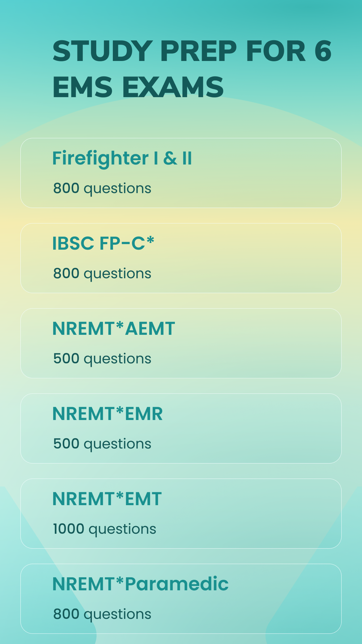This screenshot has height=644, width=362.
Task: Click the NREMT*AEMT title text
Action: point(114,329)
